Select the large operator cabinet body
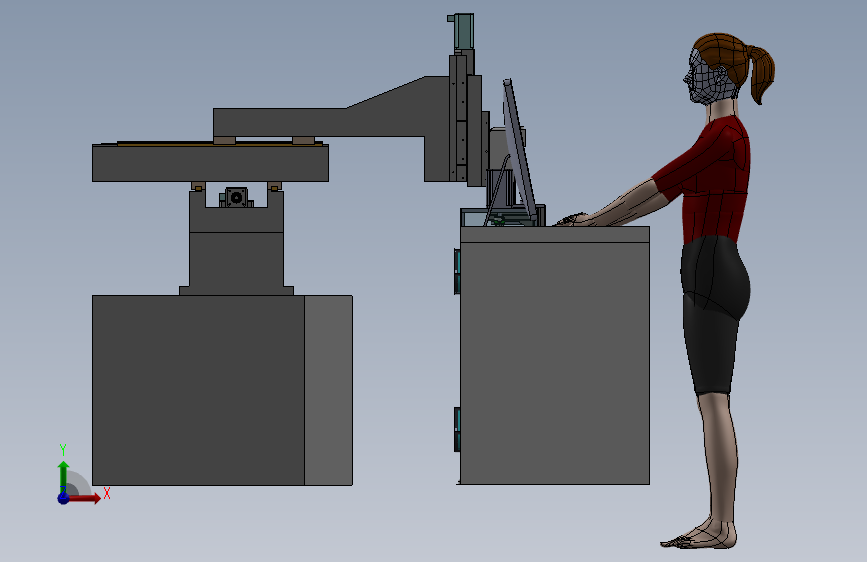 click(555, 363)
